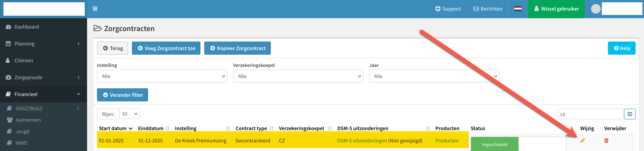Expand the Planning sidebar menu

coord(44,43)
